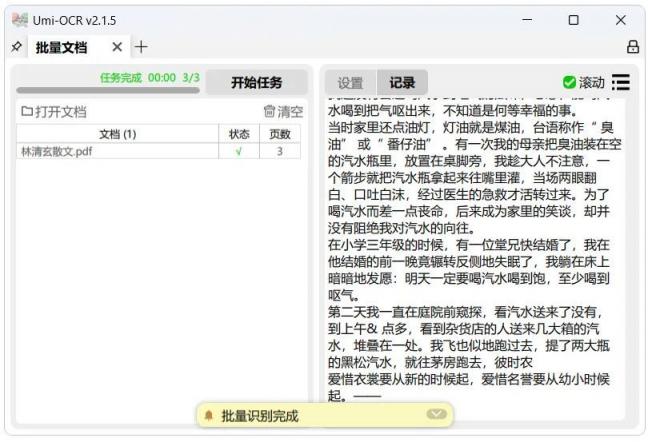Pin the window with the pushpin icon

[16, 47]
